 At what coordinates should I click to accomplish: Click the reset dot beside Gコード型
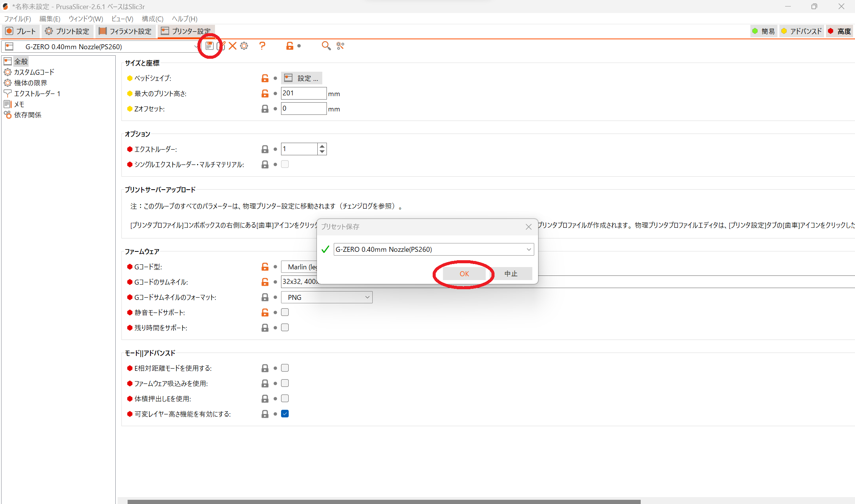[x=275, y=267]
